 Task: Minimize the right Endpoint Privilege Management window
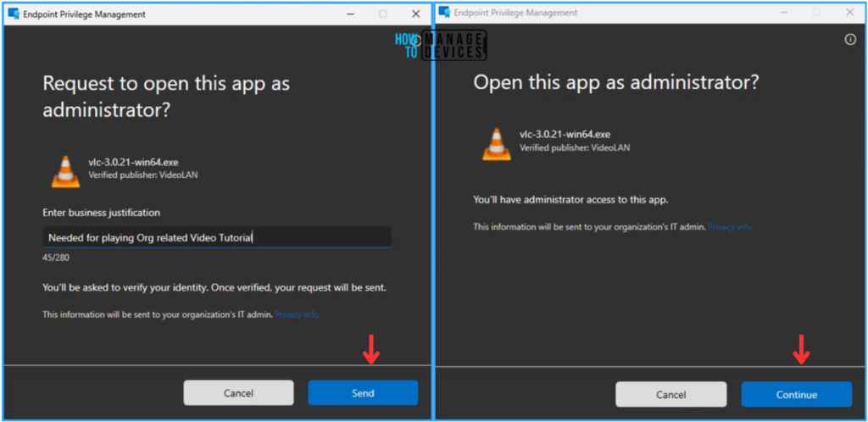tap(784, 12)
